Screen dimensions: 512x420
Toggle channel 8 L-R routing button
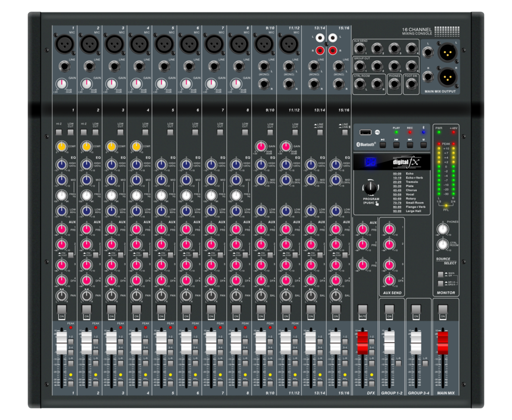coord(245,363)
